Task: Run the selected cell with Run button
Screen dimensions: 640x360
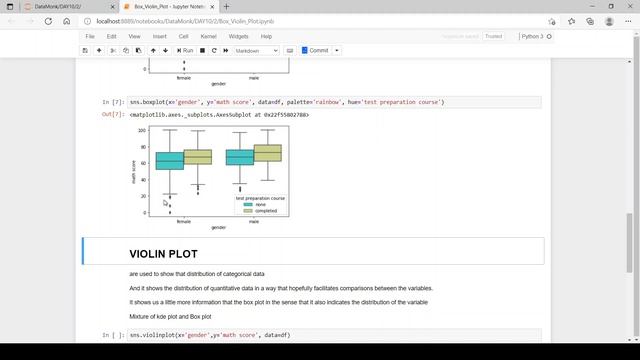Action: click(x=185, y=51)
